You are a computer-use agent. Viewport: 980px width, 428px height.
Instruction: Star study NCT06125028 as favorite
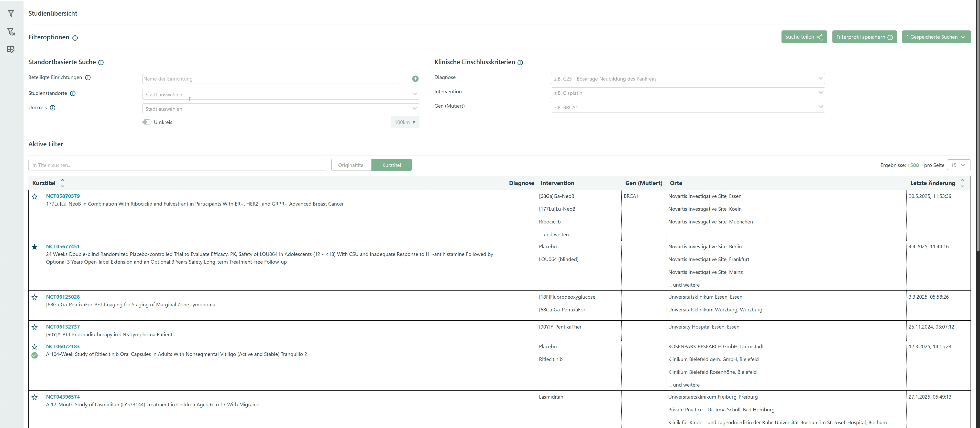[35, 297]
